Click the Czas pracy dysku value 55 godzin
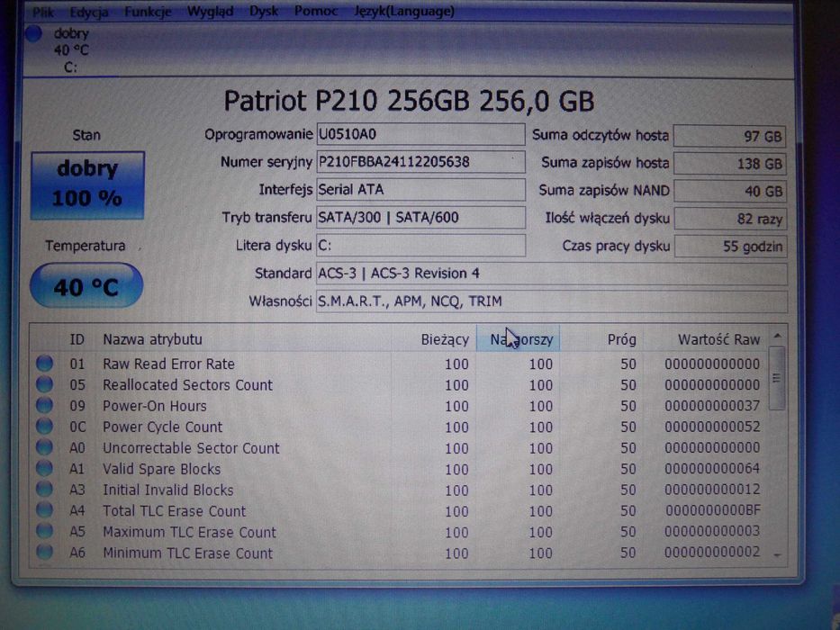840x630 pixels. point(730,247)
